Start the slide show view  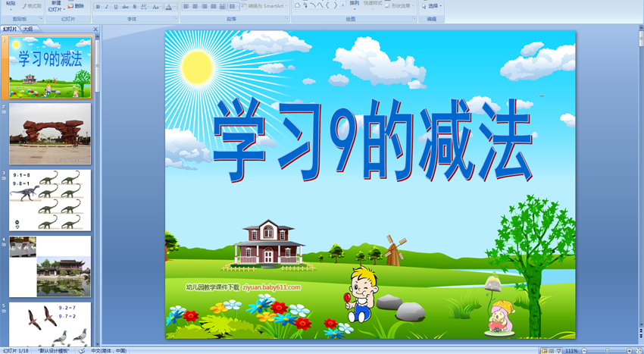[x=558, y=351]
